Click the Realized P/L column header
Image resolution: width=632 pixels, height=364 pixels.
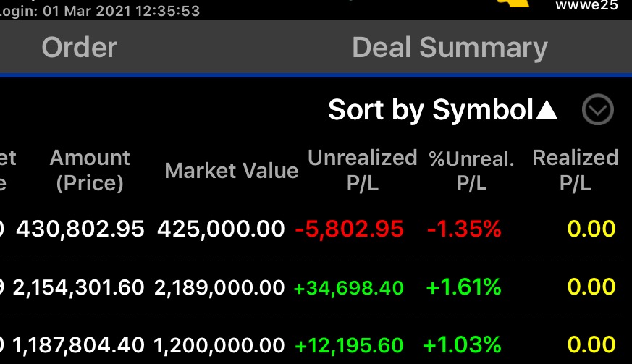coord(576,171)
